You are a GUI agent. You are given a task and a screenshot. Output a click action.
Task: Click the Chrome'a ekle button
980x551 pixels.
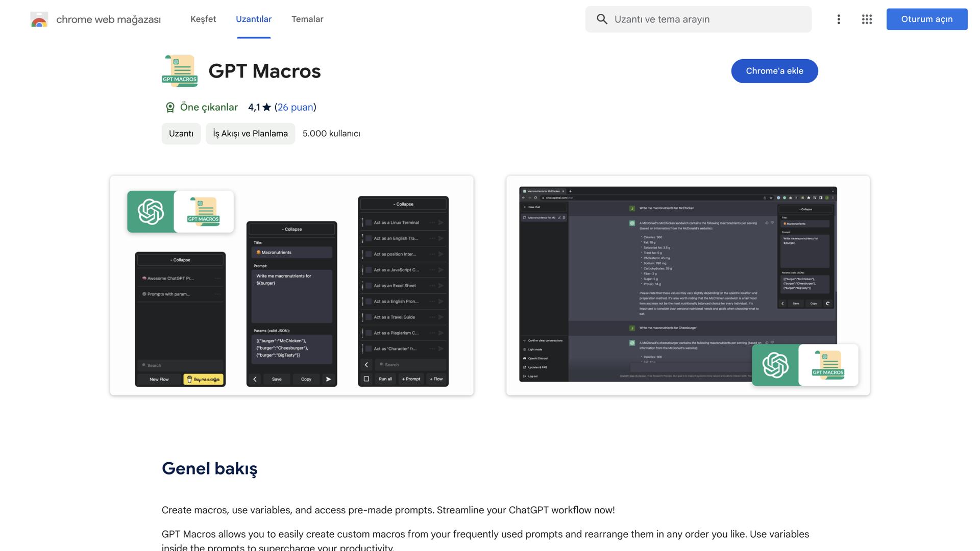pyautogui.click(x=774, y=71)
